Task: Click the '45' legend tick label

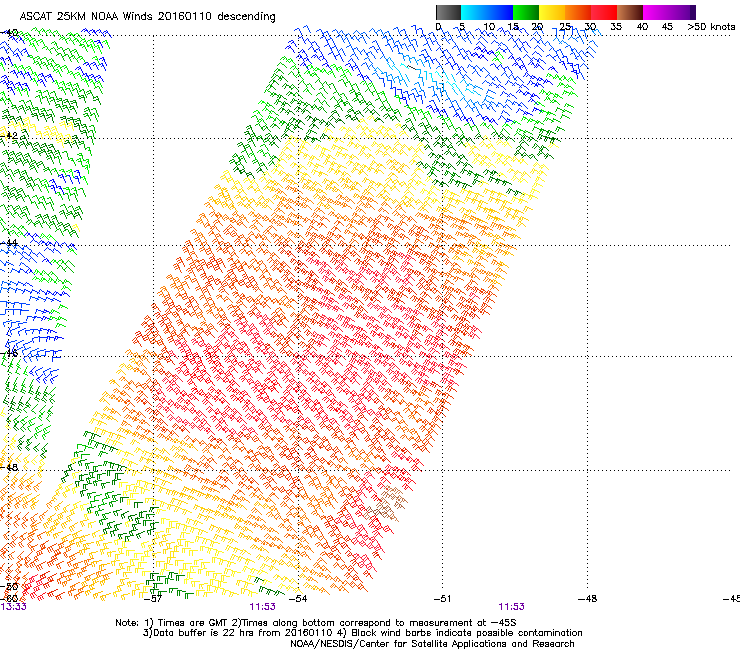Action: click(667, 27)
